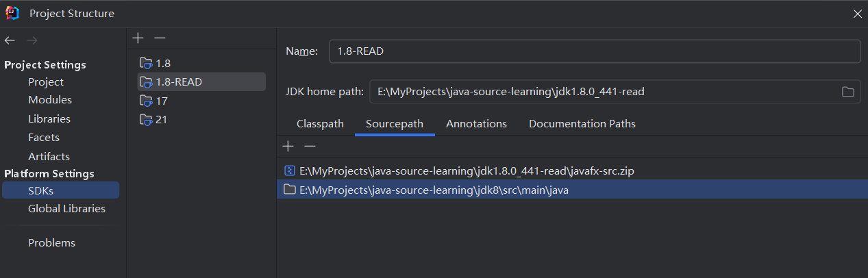Click the back navigation arrow
868x278 pixels.
pyautogui.click(x=10, y=40)
